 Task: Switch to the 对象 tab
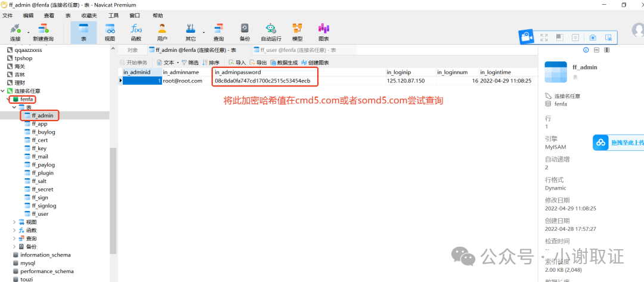pos(132,50)
